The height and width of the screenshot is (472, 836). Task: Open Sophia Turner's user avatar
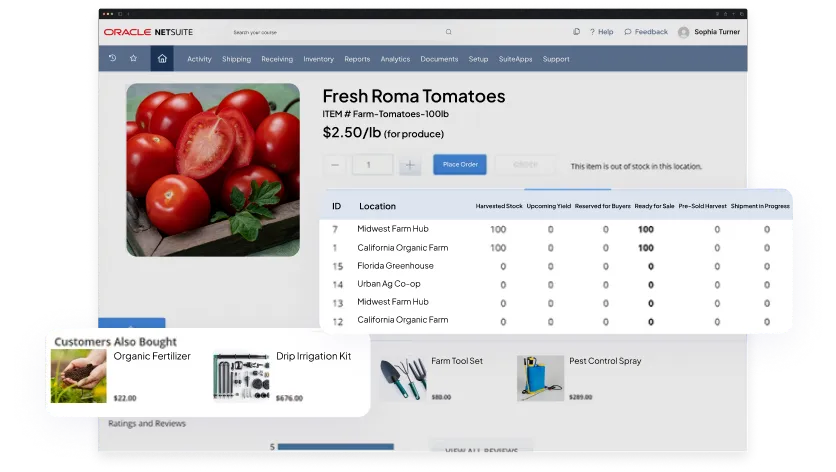(683, 33)
